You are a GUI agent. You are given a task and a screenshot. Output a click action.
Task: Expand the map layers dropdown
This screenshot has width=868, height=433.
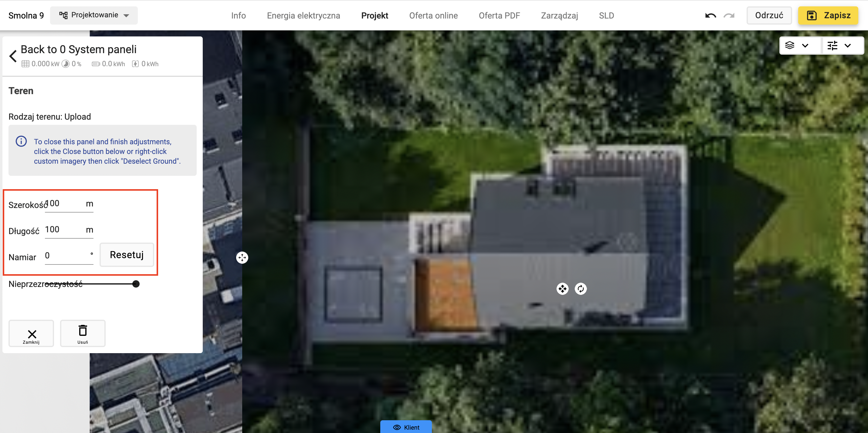point(798,46)
